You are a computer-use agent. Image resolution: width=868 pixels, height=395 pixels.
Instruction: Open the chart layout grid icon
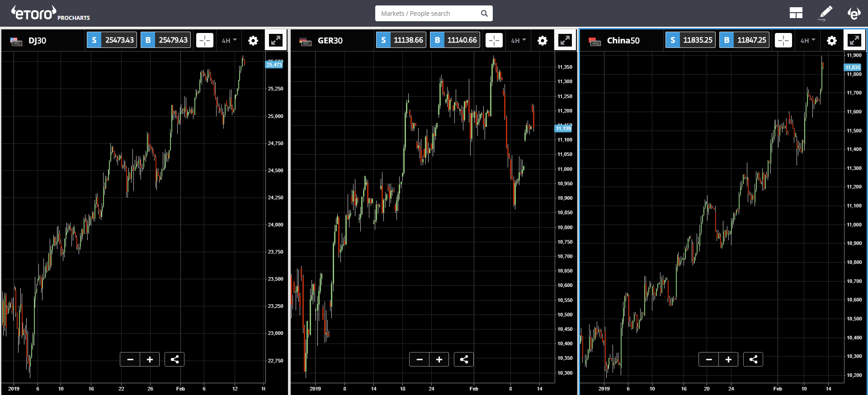click(796, 13)
